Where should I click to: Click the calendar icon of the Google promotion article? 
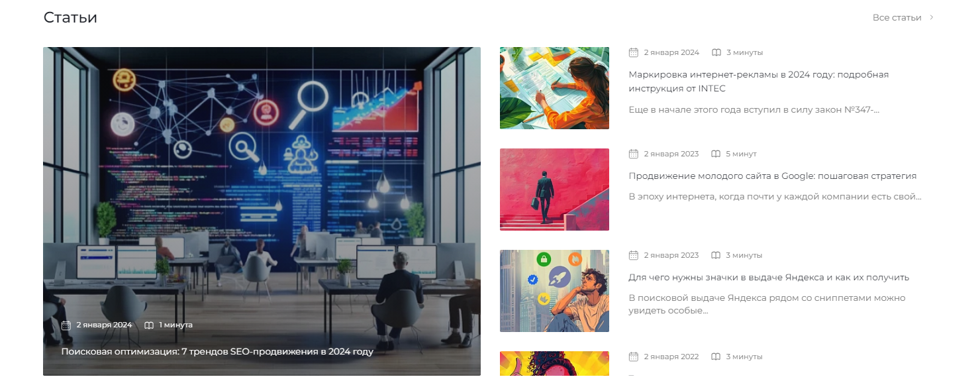pos(633,154)
